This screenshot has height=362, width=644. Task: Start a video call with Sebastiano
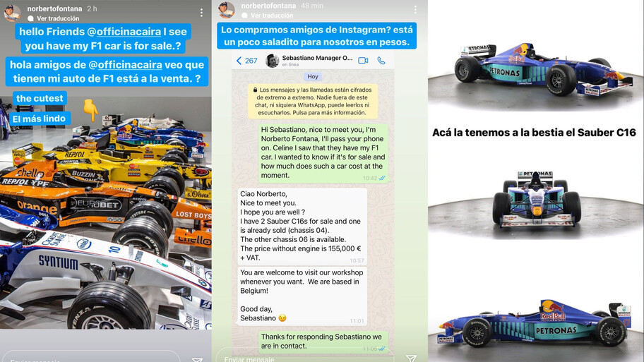(363, 61)
